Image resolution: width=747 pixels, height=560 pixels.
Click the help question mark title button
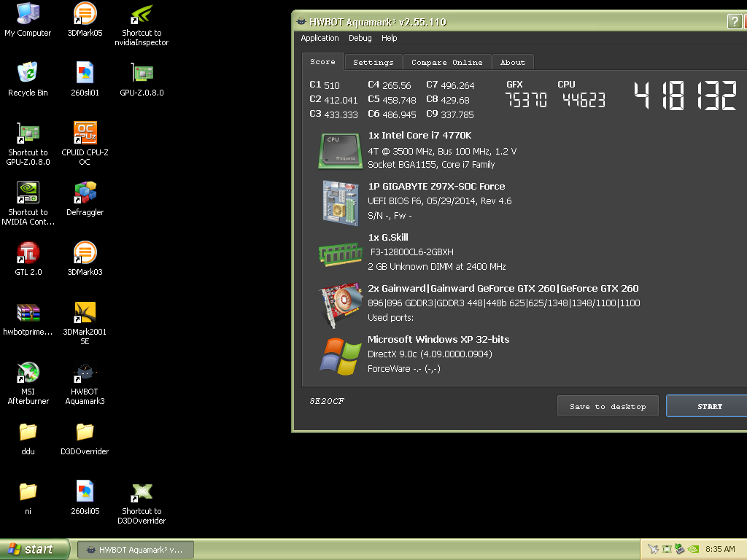pyautogui.click(x=734, y=21)
